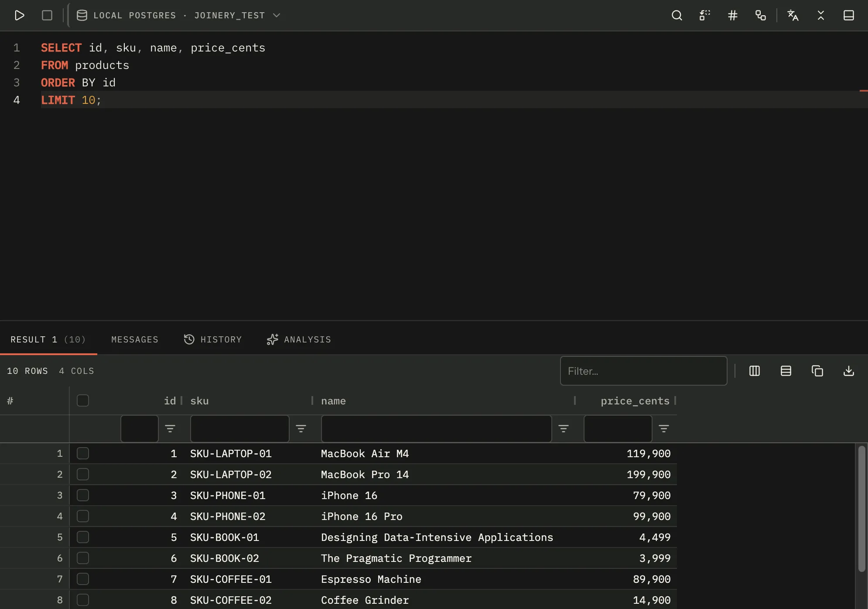
Task: Select cell Designing Data-Intensive Applications
Action: 437,537
